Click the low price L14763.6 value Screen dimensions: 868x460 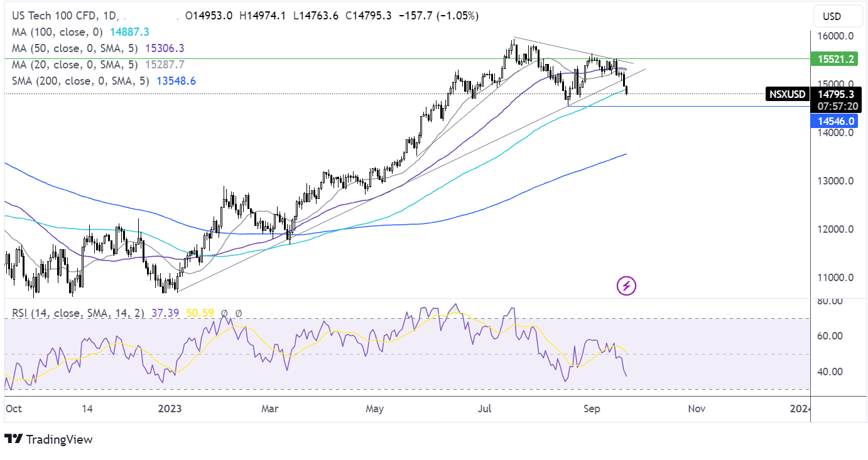click(315, 15)
